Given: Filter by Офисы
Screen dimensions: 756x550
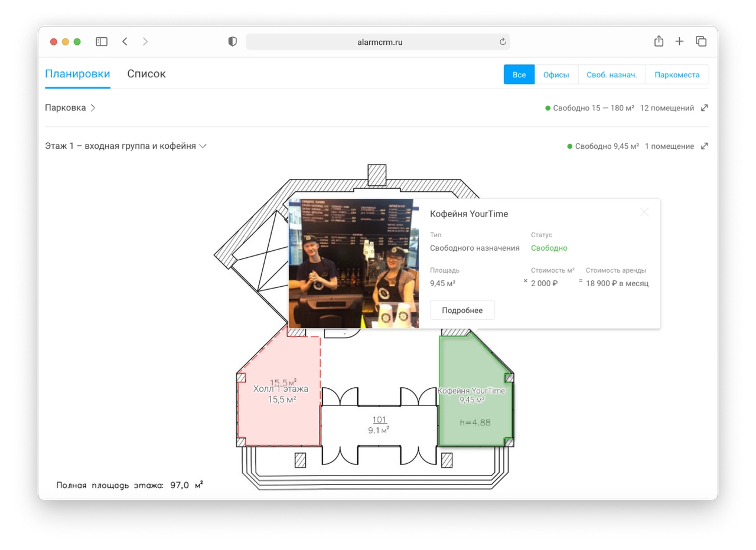Looking at the screenshot, I should (556, 75).
